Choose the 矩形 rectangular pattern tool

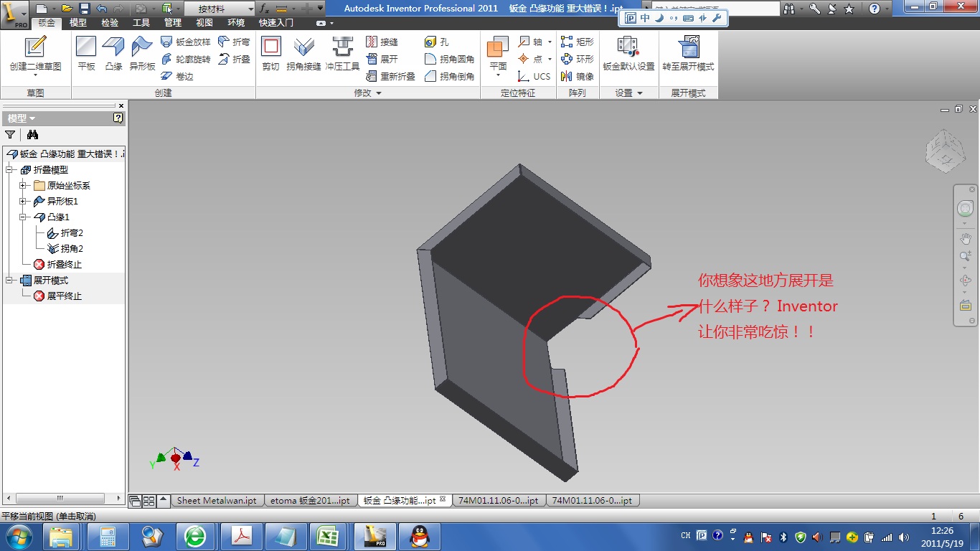(578, 42)
